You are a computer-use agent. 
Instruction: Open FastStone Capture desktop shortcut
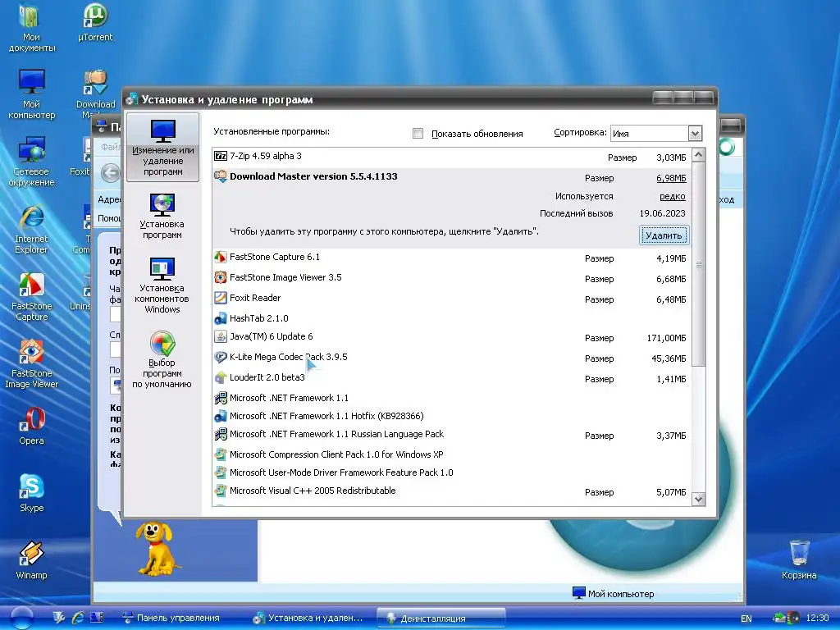pyautogui.click(x=32, y=296)
